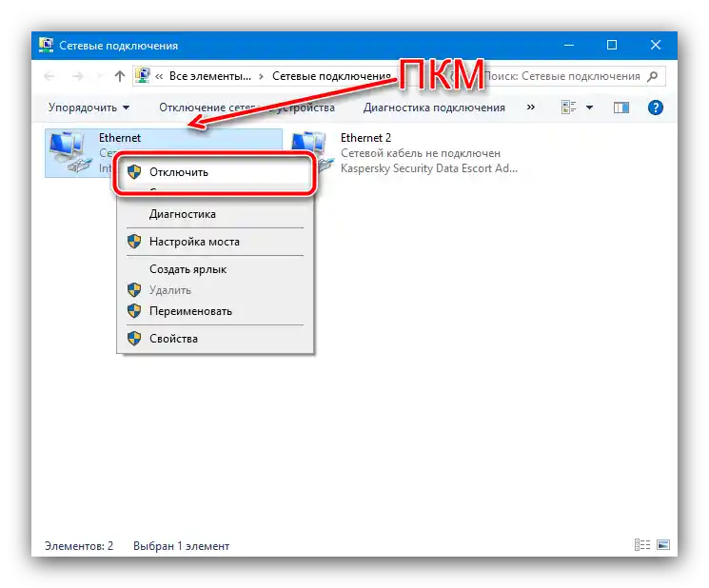Click Элементов: 2 status bar text
Image resolution: width=709 pixels, height=588 pixels.
pyautogui.click(x=79, y=546)
